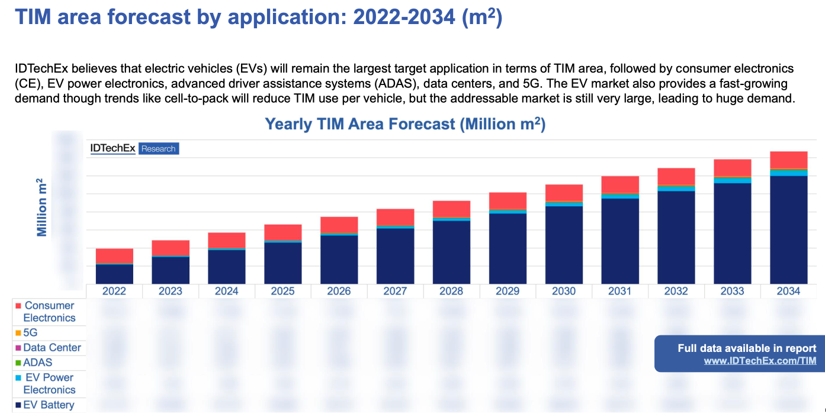Click the TIM area forecast by application heading
Image resolution: width=826 pixels, height=416 pixels.
click(259, 17)
